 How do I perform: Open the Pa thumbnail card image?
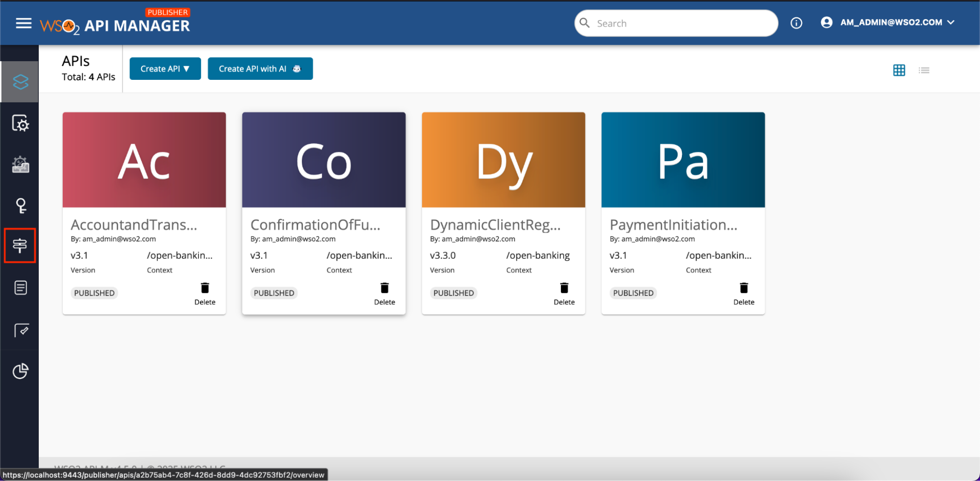point(683,160)
